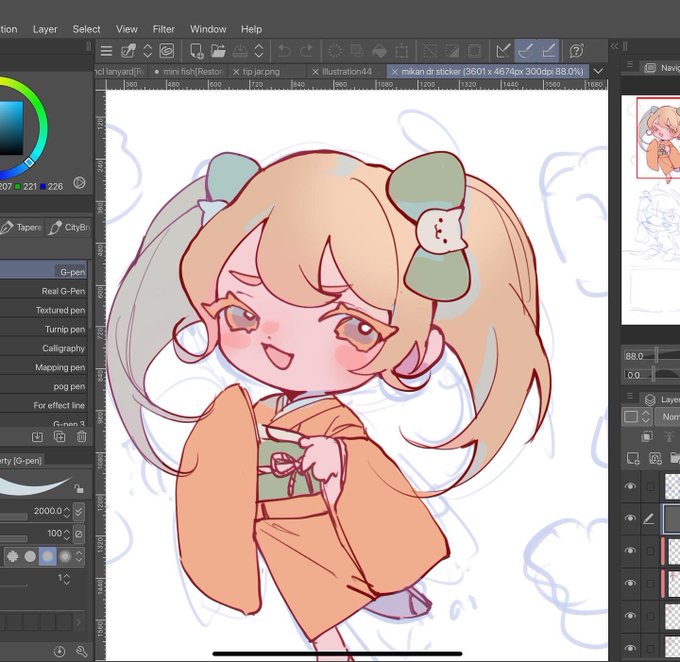The image size is (680, 662).
Task: Open the Navigator panel menu icon
Action: point(630,65)
